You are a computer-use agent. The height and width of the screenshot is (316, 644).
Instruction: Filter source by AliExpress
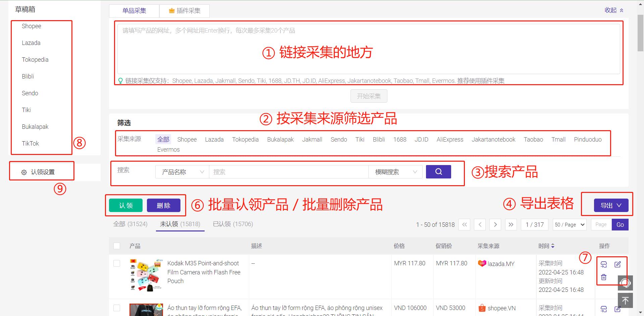pos(450,139)
